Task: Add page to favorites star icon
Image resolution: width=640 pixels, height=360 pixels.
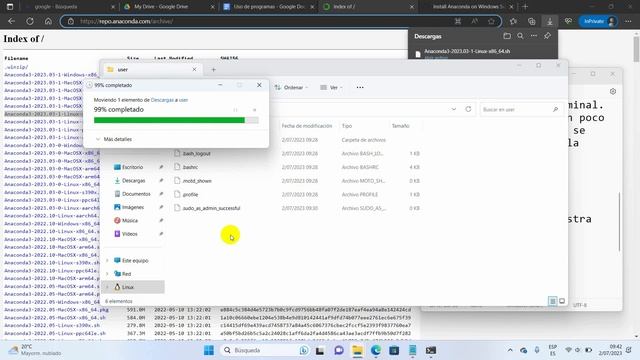Action: tap(491, 21)
